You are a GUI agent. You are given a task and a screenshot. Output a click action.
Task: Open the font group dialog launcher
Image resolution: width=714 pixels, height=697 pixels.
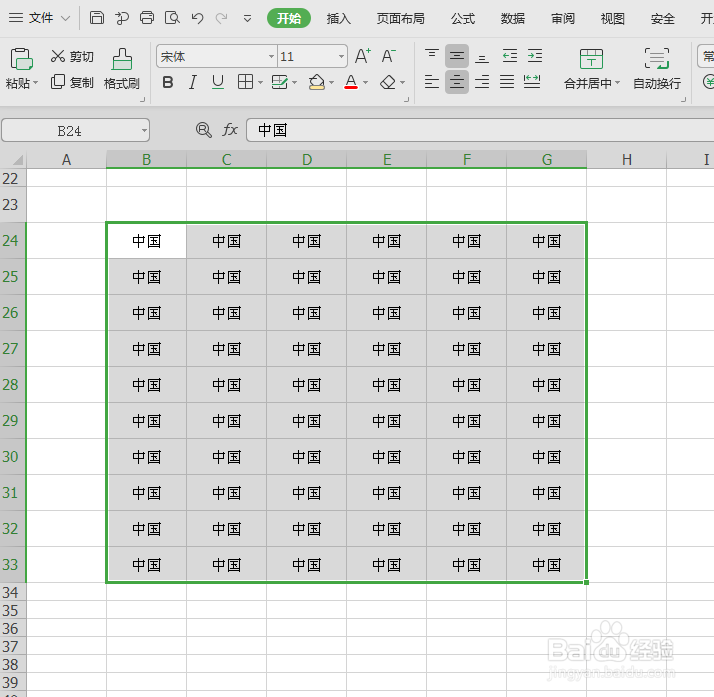pos(407,99)
